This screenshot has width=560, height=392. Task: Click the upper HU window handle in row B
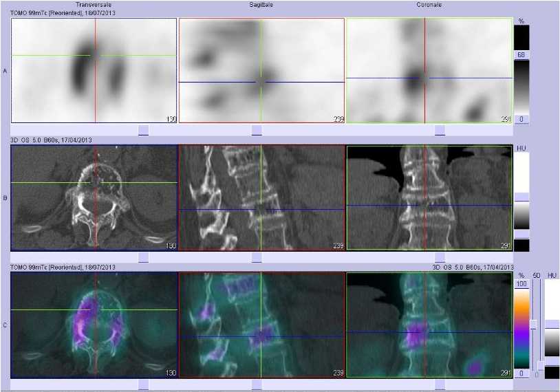(x=521, y=197)
